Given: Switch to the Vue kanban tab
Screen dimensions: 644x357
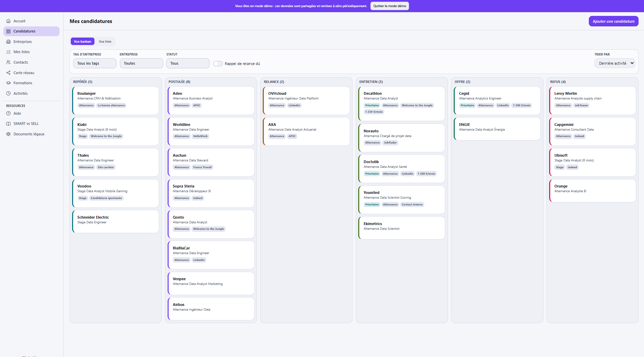Looking at the screenshot, I should (x=83, y=41).
